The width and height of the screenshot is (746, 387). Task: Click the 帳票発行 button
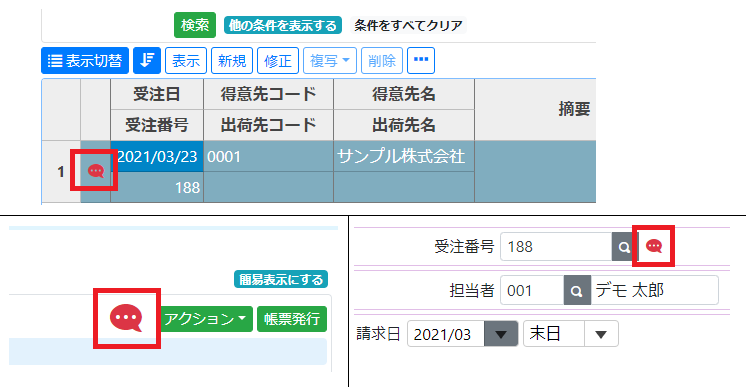292,318
